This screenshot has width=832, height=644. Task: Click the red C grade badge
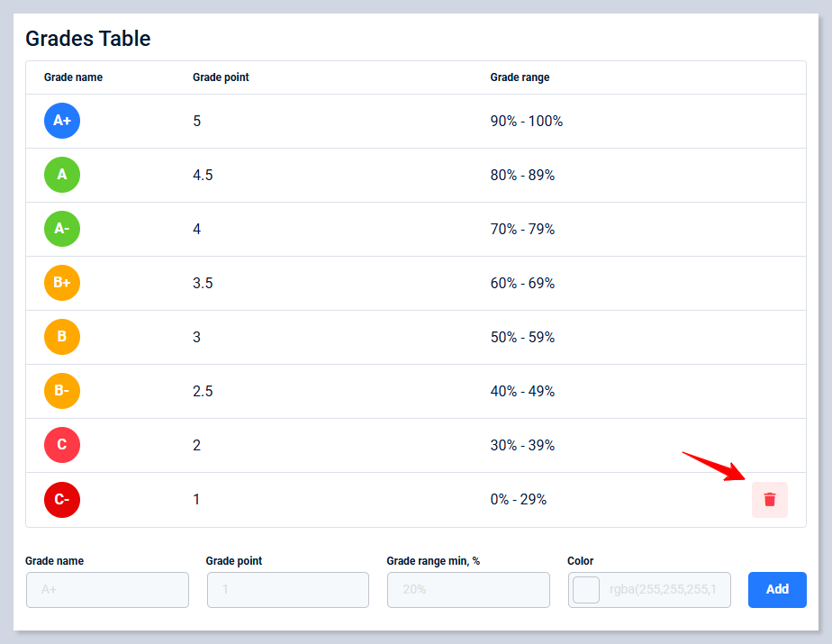point(62,445)
